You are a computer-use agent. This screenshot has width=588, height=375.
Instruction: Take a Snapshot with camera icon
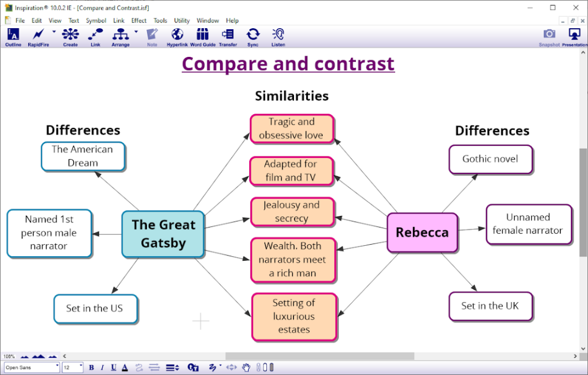pos(549,37)
